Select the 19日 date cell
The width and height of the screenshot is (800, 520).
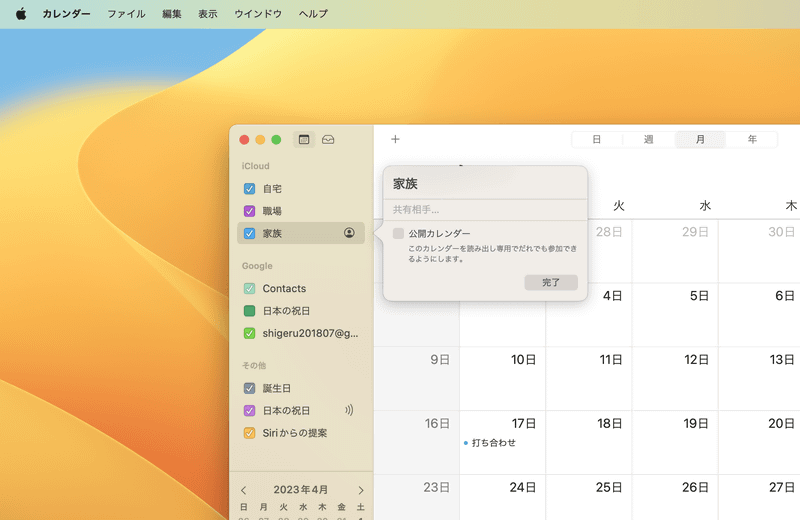(x=675, y=442)
